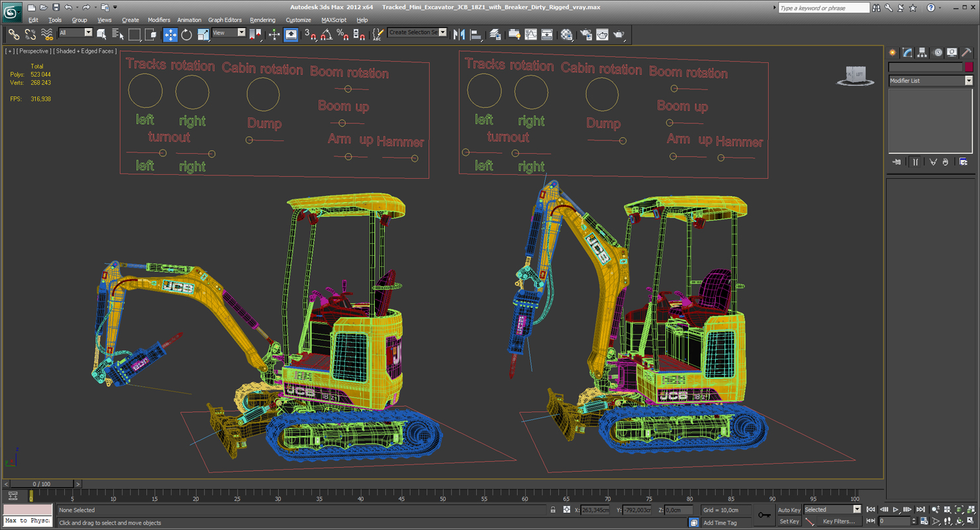The width and height of the screenshot is (980, 530).
Task: Click Mirror tool icon
Action: 459,34
